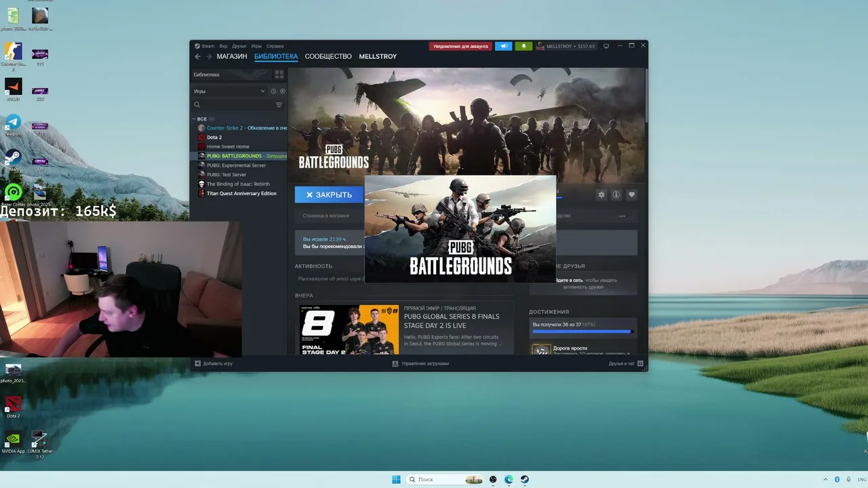
Task: Sort library by recent activity clock icon
Action: click(x=274, y=91)
